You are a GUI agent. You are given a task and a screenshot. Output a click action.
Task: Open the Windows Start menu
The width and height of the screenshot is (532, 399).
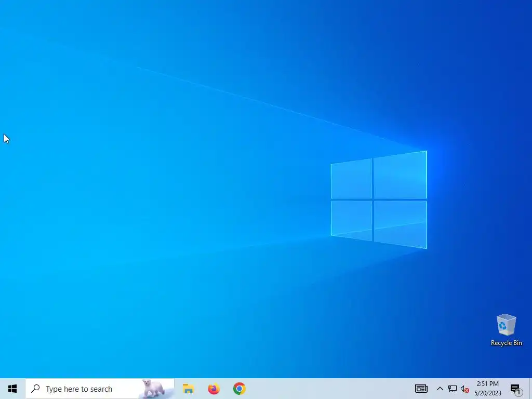tap(12, 389)
